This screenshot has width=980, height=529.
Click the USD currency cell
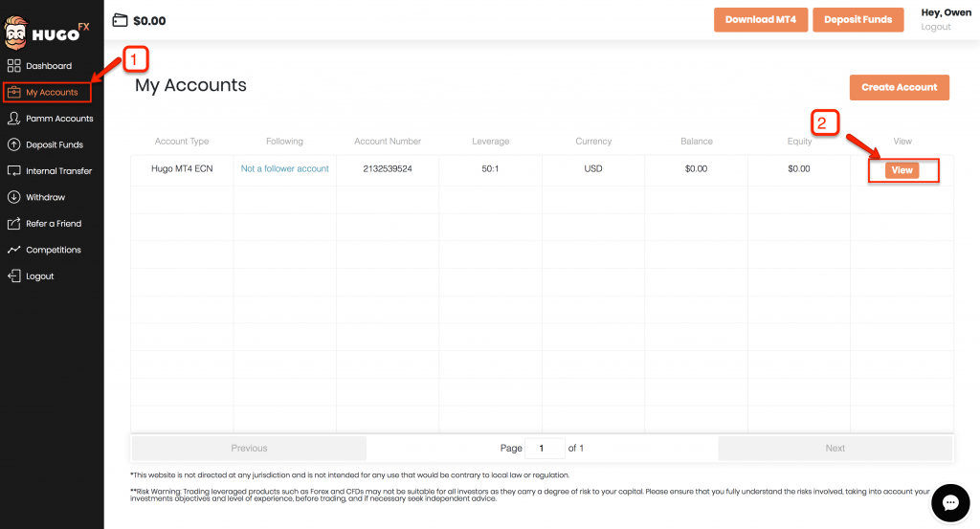[x=593, y=168]
